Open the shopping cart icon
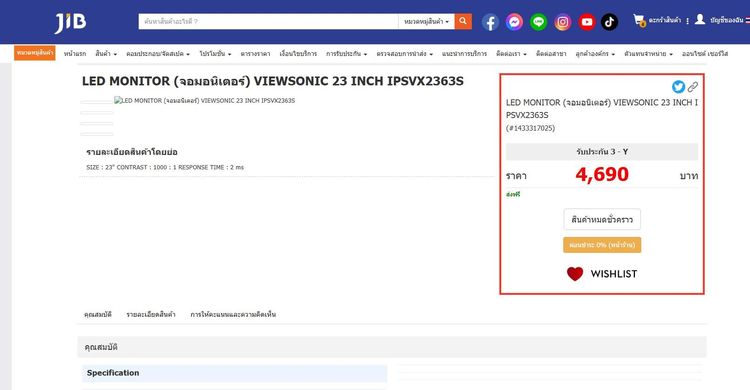The height and width of the screenshot is (390, 750). point(639,20)
